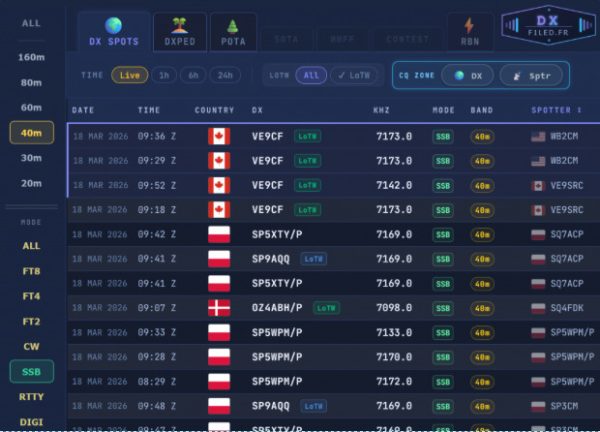Select CQ zone DX button
The height and width of the screenshot is (432, 600).
point(467,75)
